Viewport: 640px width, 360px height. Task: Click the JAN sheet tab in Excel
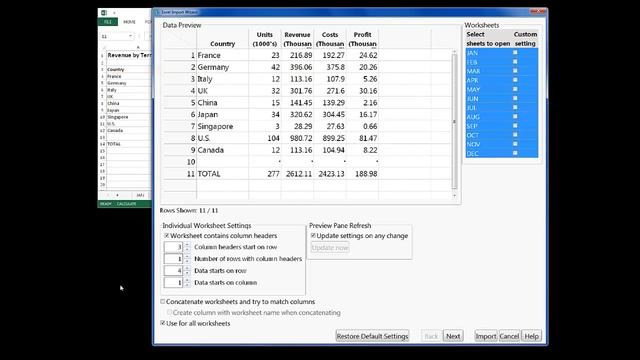140,195
